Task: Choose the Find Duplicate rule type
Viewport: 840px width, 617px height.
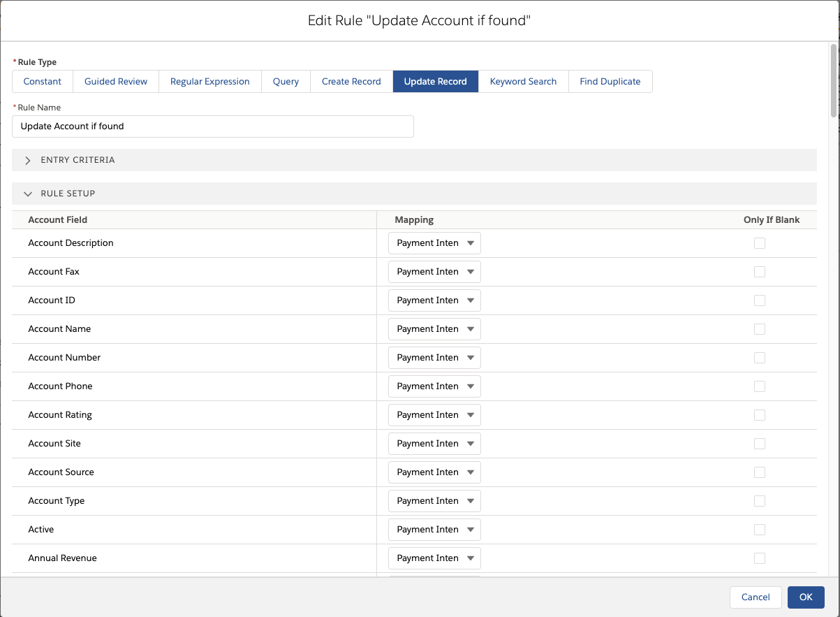Action: [610, 82]
